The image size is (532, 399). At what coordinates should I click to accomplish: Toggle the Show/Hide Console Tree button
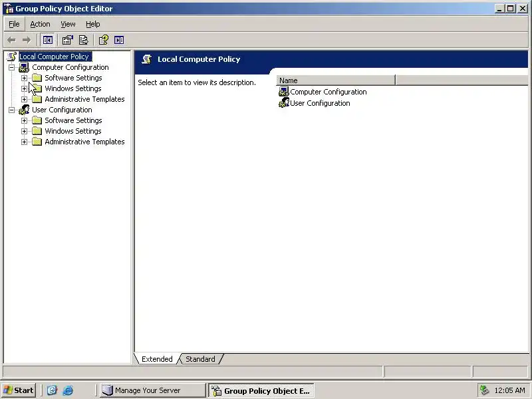47,40
